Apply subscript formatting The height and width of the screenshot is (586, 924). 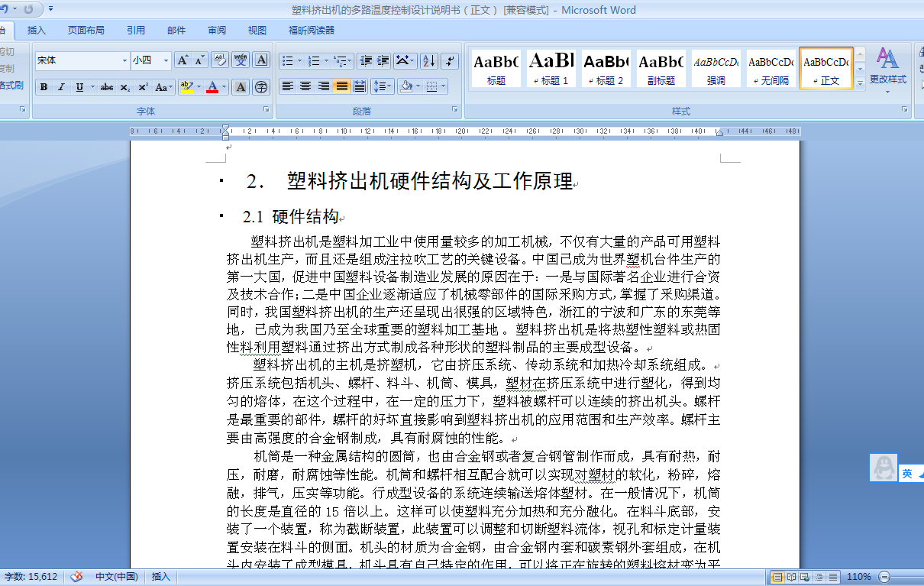(x=125, y=87)
